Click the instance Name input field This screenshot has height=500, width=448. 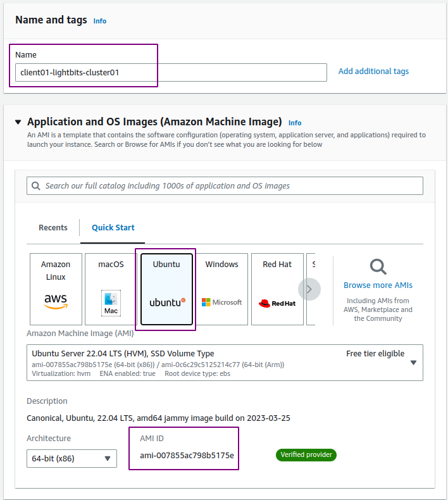click(x=171, y=72)
